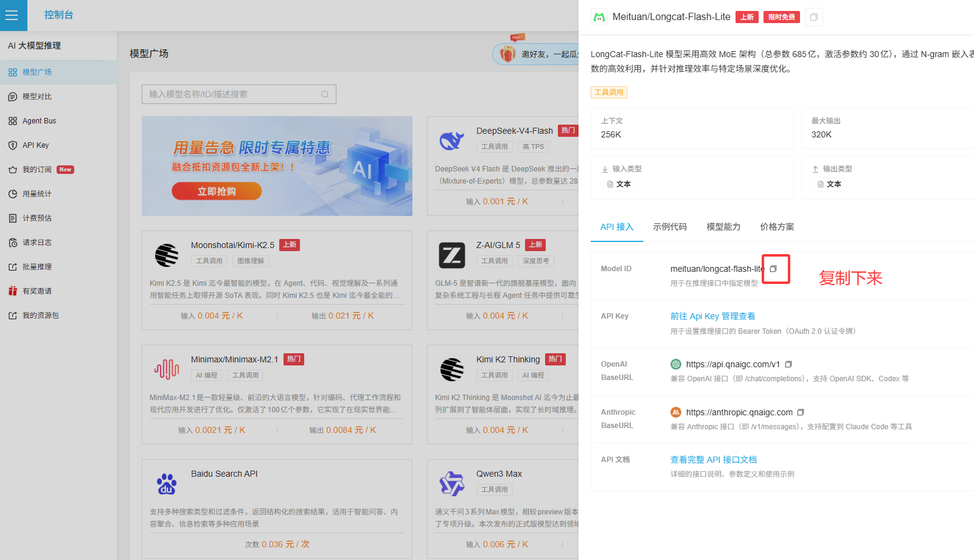Screen dimensions: 974x560
Task: Open the Baidu Search API card title
Action: click(x=224, y=474)
